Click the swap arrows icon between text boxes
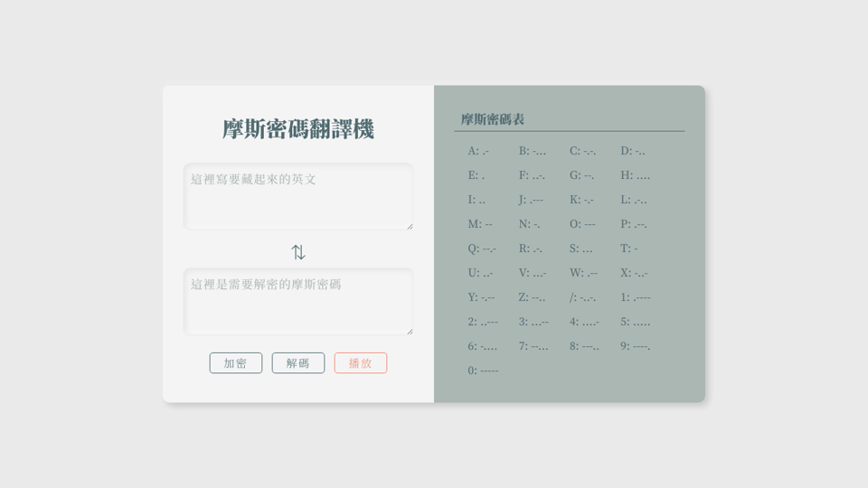 click(298, 252)
